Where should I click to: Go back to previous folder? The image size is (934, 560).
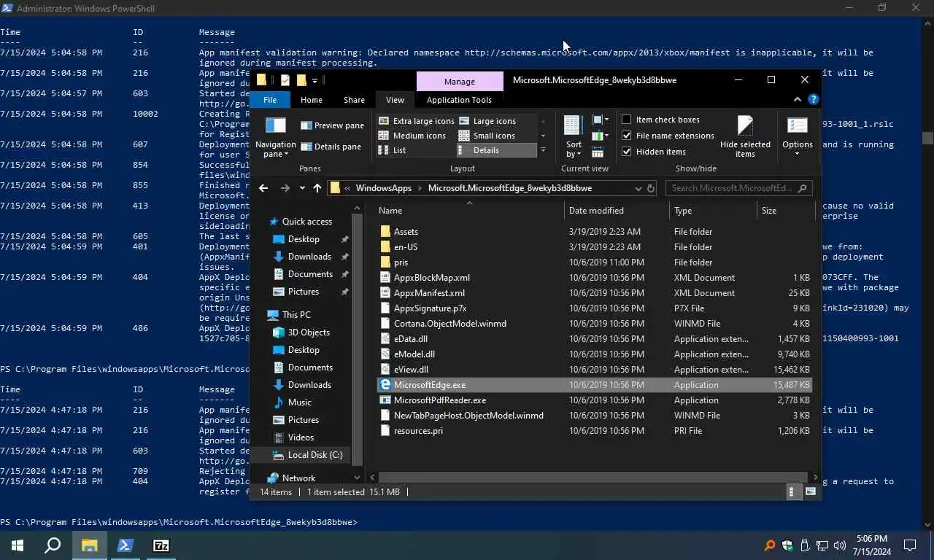[x=263, y=188]
